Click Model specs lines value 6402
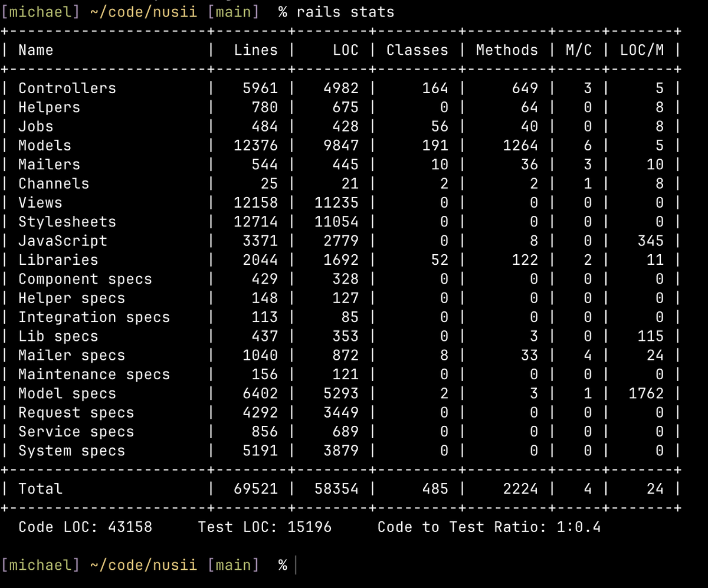 pyautogui.click(x=260, y=393)
